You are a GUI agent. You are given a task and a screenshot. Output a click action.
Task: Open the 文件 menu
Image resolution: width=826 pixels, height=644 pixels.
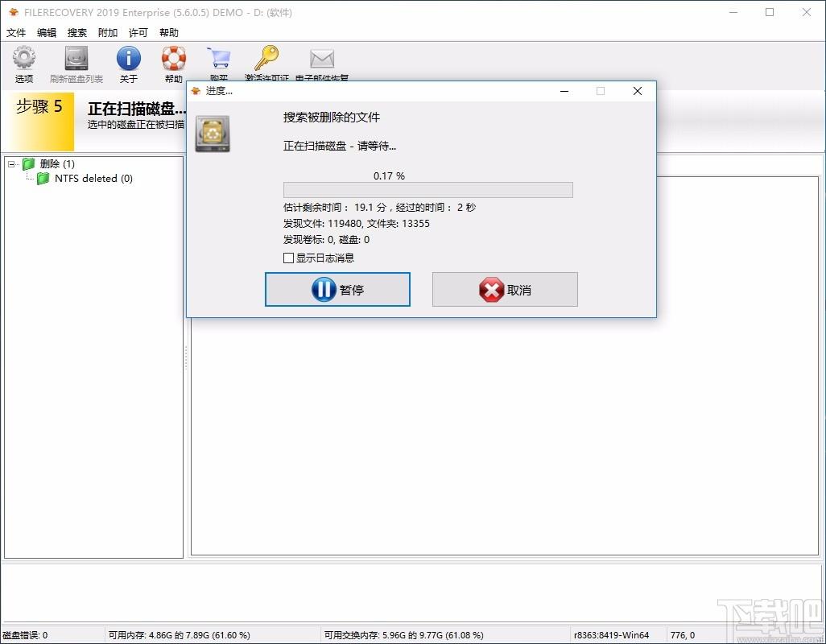tap(16, 33)
